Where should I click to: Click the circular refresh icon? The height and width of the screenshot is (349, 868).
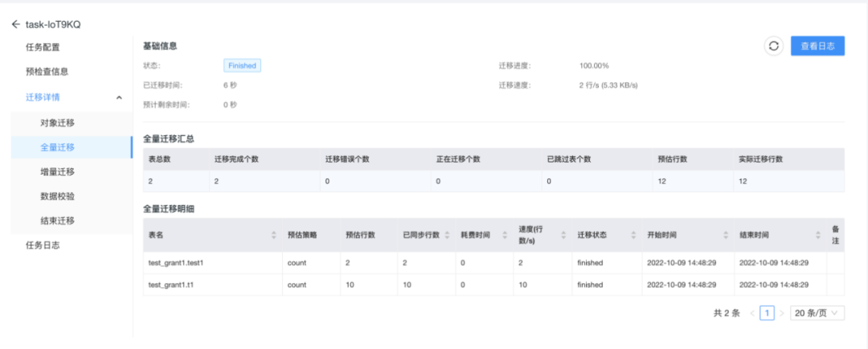click(x=774, y=46)
